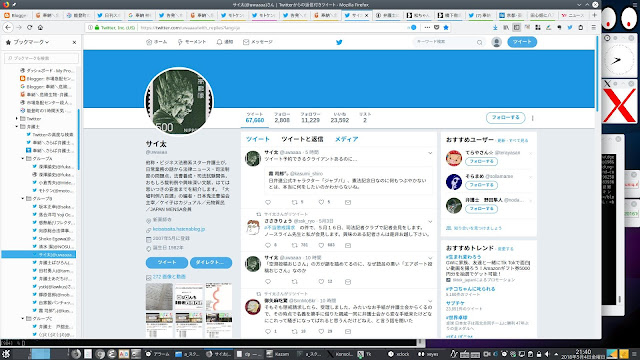Reload the page with the refresh icon

click(29, 27)
